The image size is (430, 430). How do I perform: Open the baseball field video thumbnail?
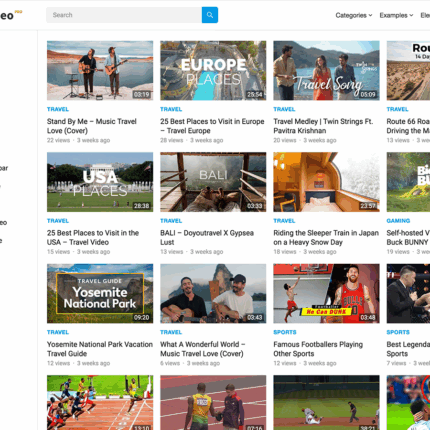click(x=326, y=403)
